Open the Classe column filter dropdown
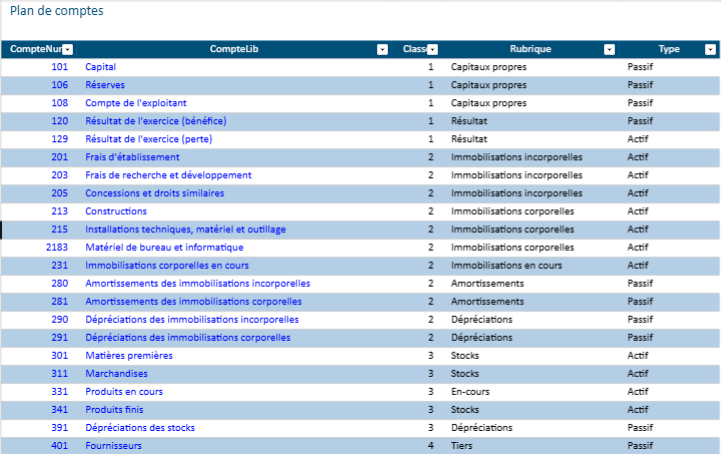 pyautogui.click(x=433, y=49)
